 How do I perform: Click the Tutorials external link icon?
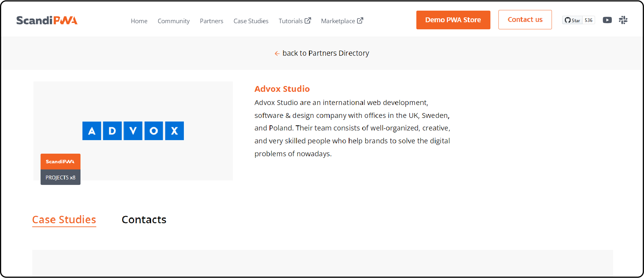[x=308, y=21]
